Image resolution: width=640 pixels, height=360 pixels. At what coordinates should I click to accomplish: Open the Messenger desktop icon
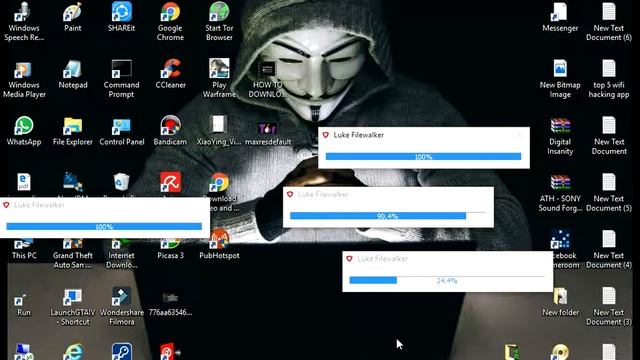[x=560, y=18]
